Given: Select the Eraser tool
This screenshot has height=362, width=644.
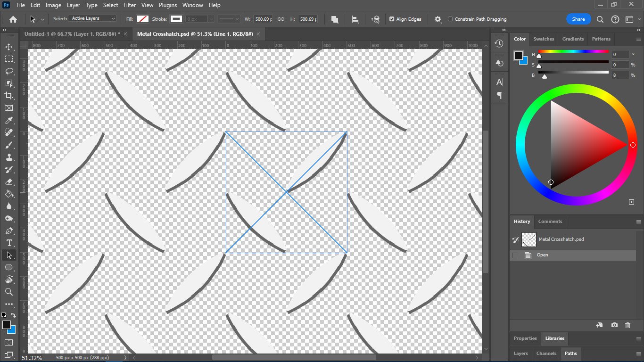Looking at the screenshot, I should click(8, 182).
